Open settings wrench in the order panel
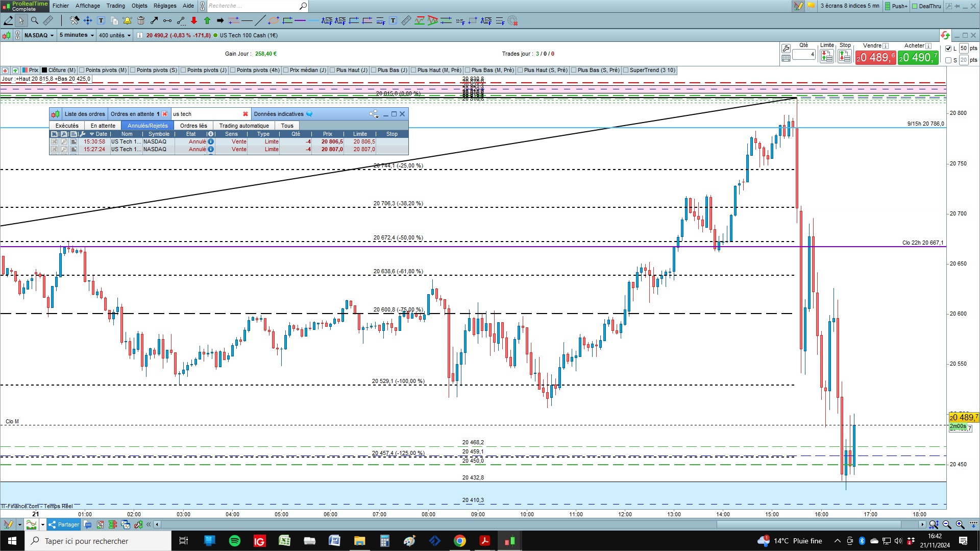Screen dimensions: 980x551 point(786,49)
